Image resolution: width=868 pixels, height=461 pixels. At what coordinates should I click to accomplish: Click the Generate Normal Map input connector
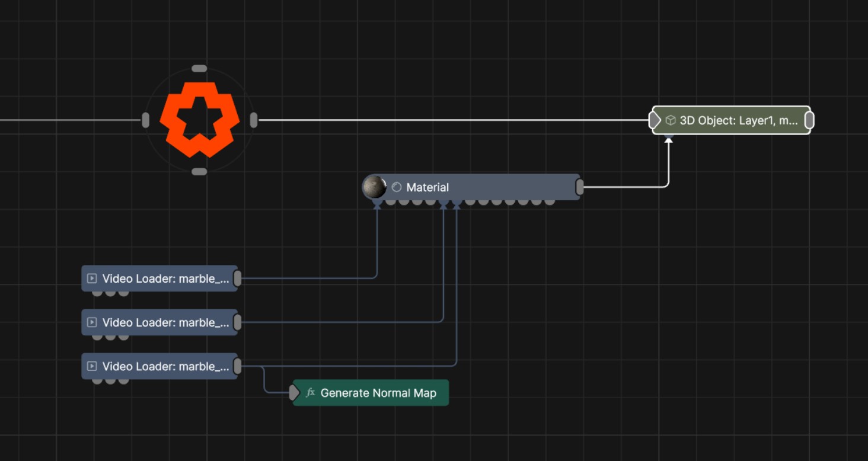[x=294, y=392]
